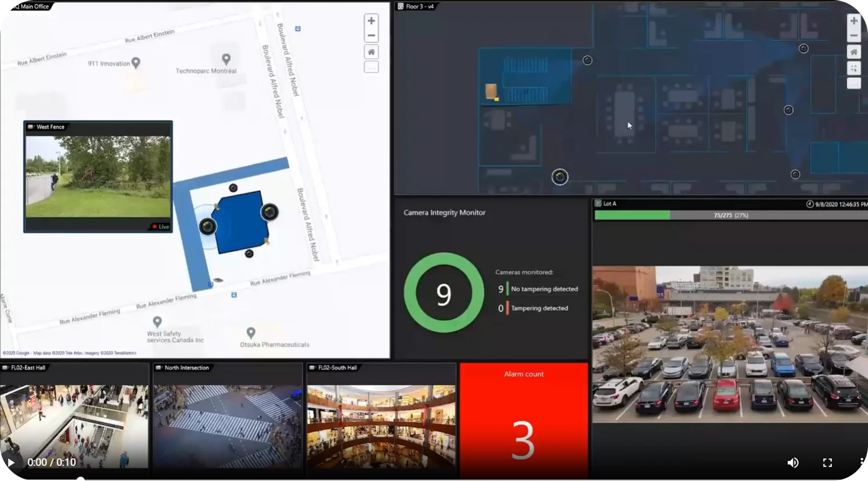868x481 pixels.
Task: Select a camera marker on the Floor 3 plan
Action: click(x=560, y=177)
